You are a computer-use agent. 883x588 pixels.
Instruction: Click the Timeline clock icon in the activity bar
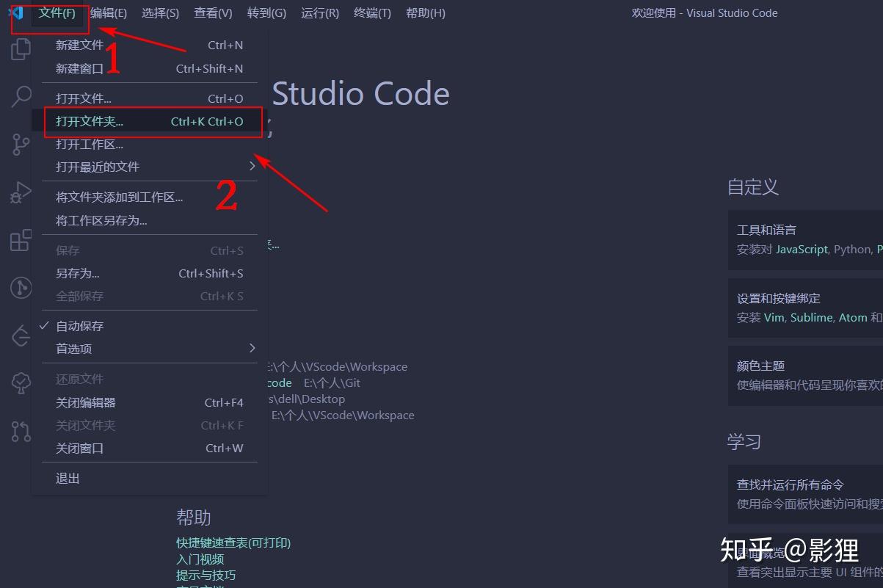click(x=20, y=287)
